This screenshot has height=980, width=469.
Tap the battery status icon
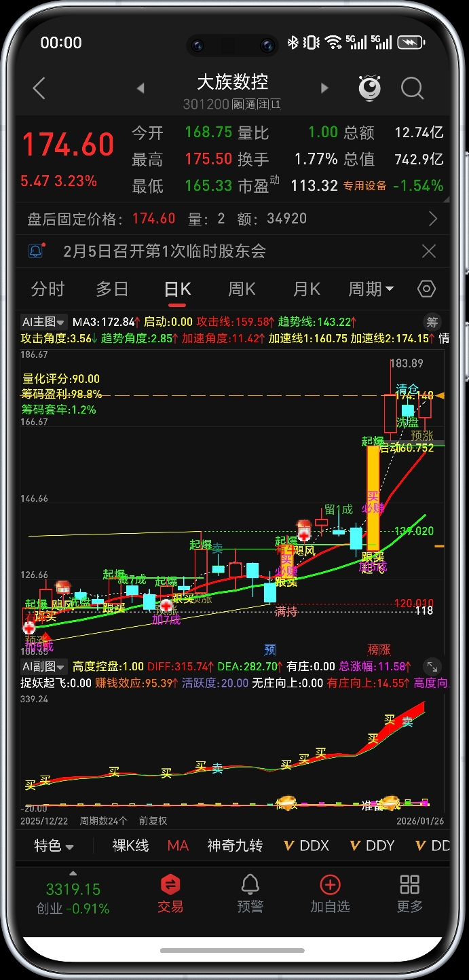tap(411, 43)
